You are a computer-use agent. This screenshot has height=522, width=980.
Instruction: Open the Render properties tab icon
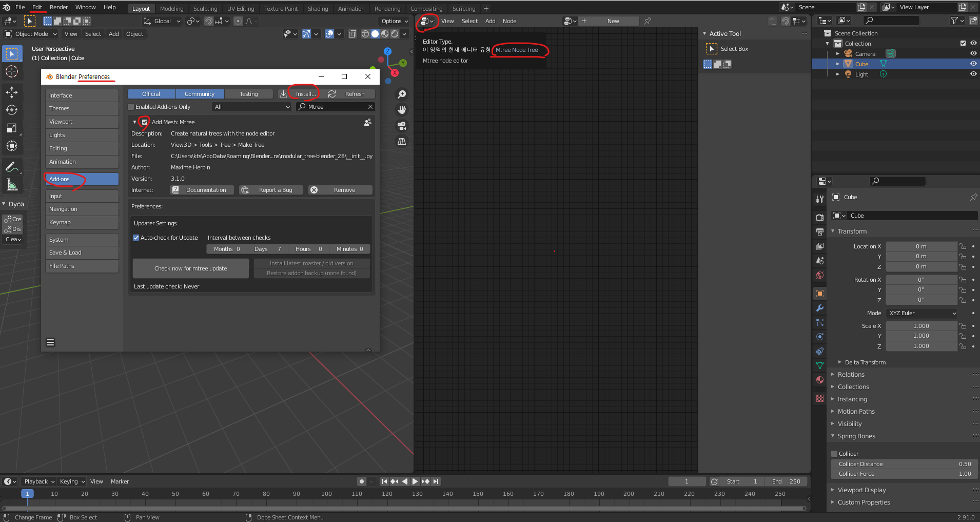(820, 217)
